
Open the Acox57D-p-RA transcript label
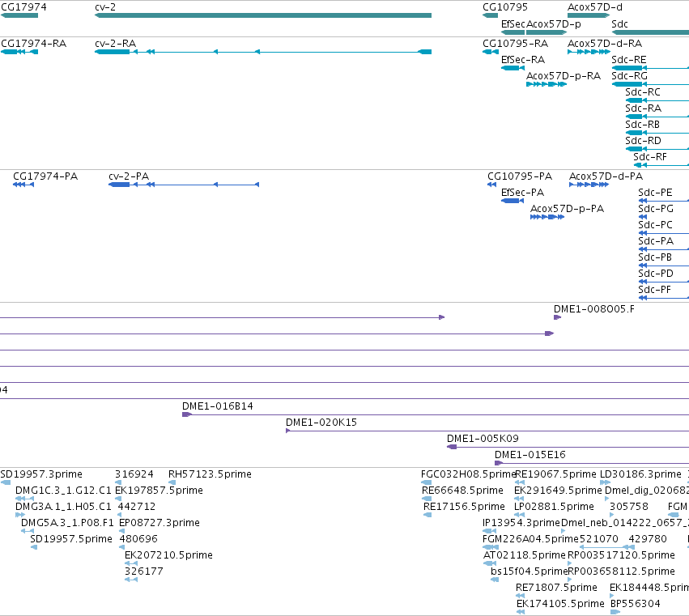pyautogui.click(x=564, y=76)
